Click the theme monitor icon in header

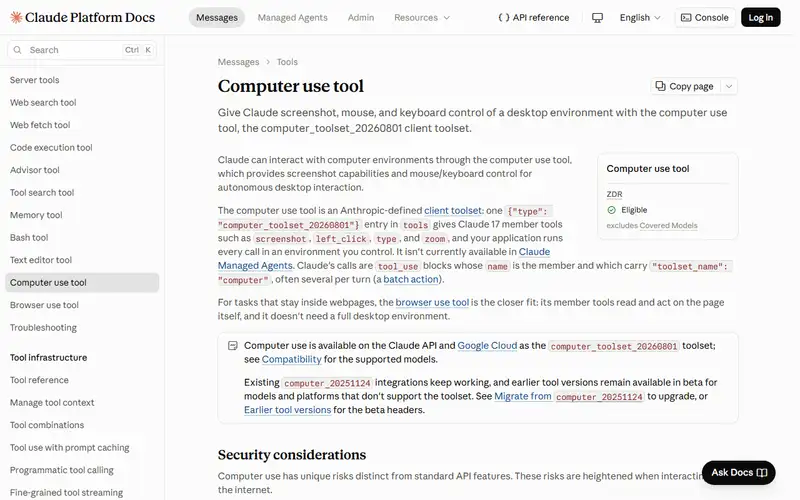tap(597, 18)
